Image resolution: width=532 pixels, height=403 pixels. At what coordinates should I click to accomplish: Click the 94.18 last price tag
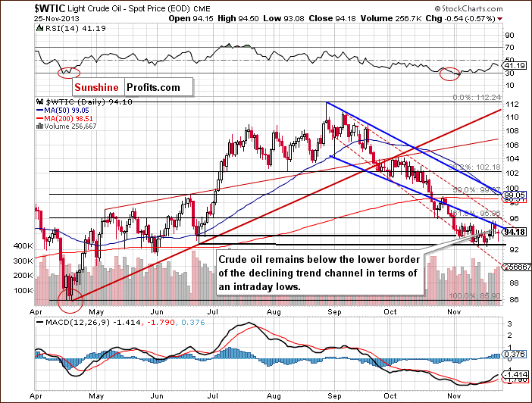(515, 232)
